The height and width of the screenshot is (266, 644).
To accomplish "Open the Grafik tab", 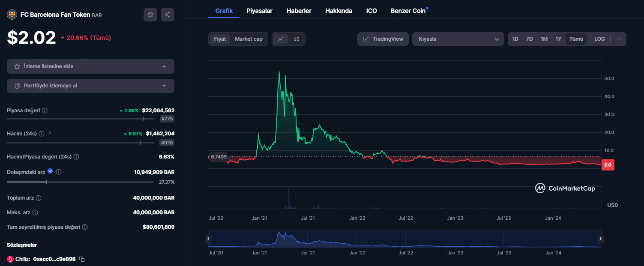I will pos(224,11).
